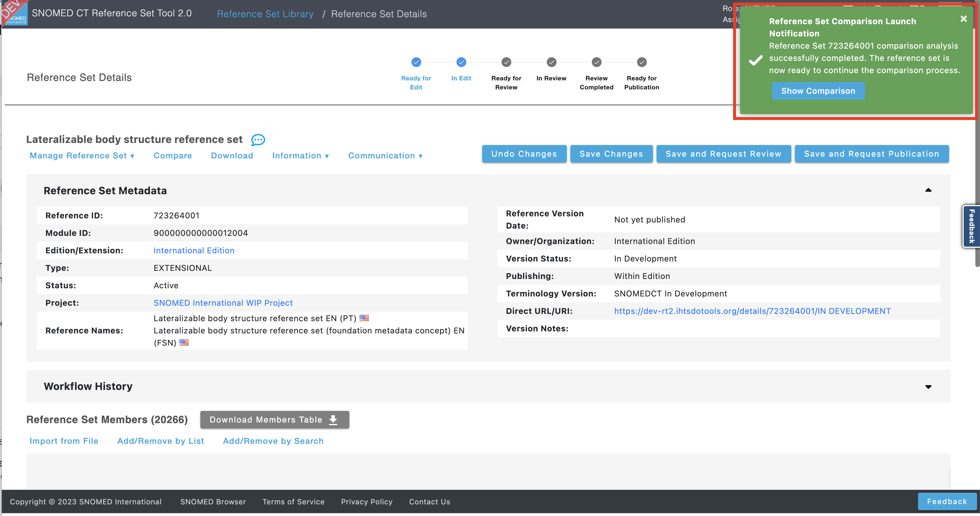Screen dimensions: 980x516
Task: Click the Reference ID value 723264001
Action: [176, 215]
